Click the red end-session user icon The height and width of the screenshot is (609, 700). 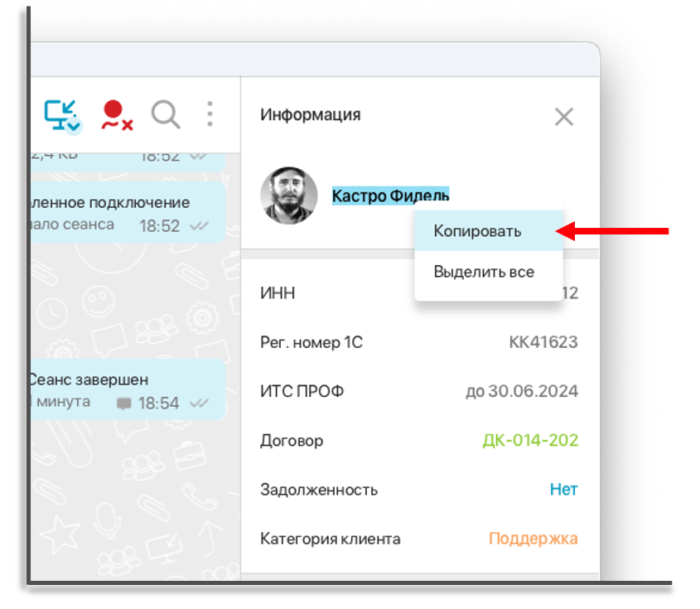(116, 115)
